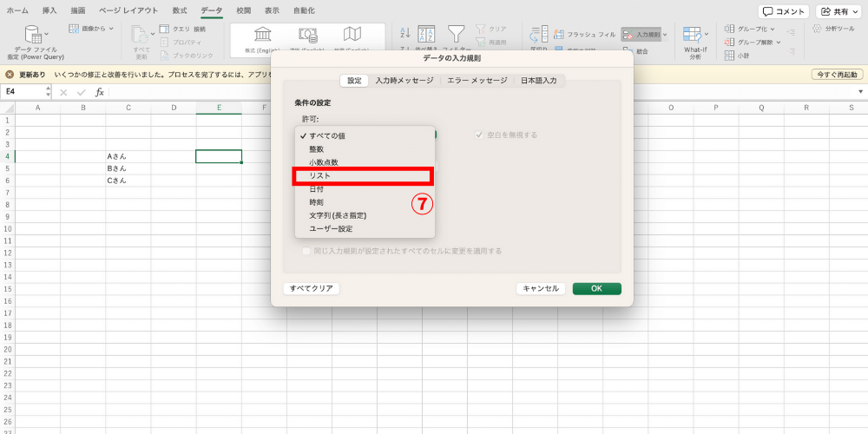Image resolution: width=868 pixels, height=434 pixels.
Task: Choose 時刻 from the allow list
Action: 365,202
